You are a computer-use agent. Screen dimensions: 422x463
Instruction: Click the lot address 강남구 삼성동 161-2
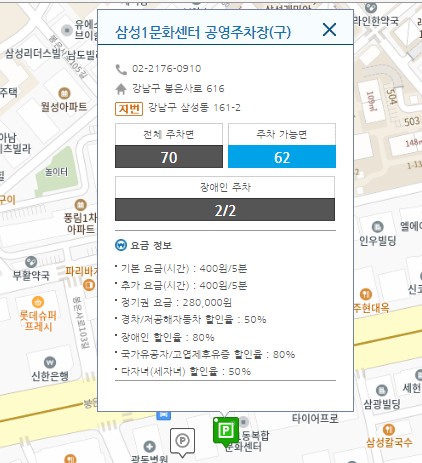pos(194,107)
